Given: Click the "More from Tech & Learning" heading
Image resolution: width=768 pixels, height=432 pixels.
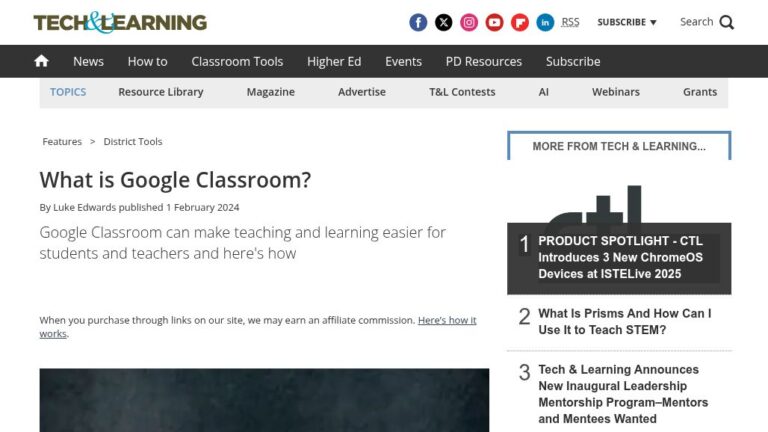Looking at the screenshot, I should pos(619,146).
